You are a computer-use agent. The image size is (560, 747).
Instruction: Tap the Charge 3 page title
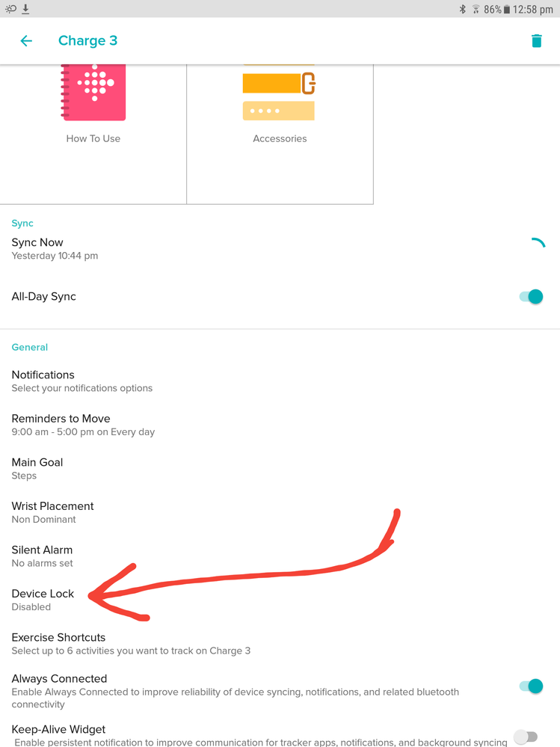[87, 41]
